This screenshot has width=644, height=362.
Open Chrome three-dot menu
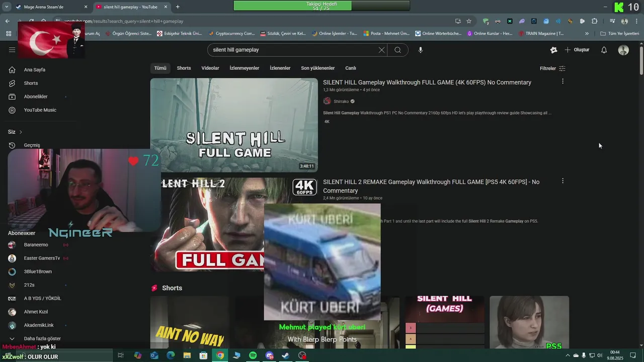(x=635, y=21)
